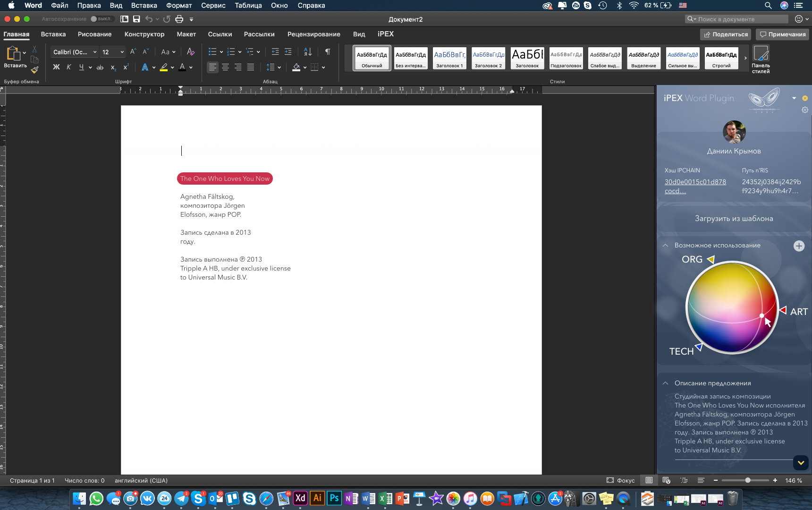The width and height of the screenshot is (812, 510).
Task: Align text left
Action: pyautogui.click(x=213, y=67)
